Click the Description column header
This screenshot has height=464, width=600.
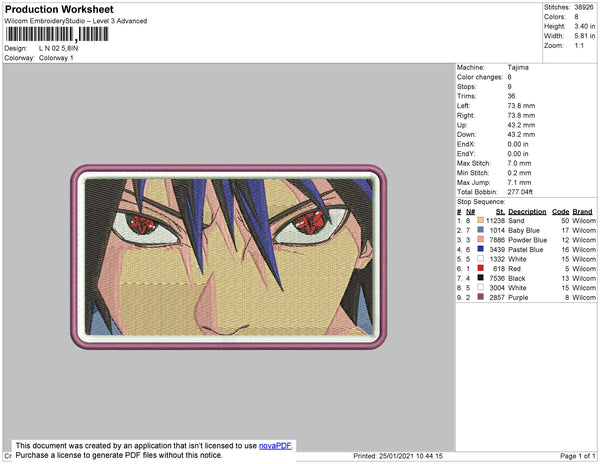pyautogui.click(x=527, y=212)
